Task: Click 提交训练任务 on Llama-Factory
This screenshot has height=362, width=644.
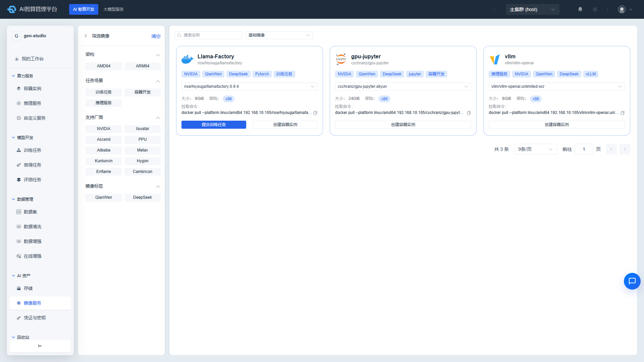Action: [x=214, y=125]
